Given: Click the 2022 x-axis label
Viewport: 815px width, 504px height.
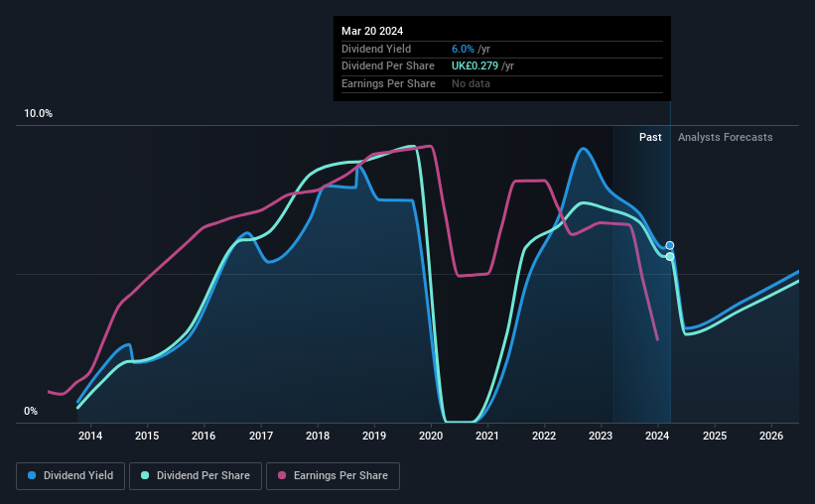Looking at the screenshot, I should click(544, 436).
